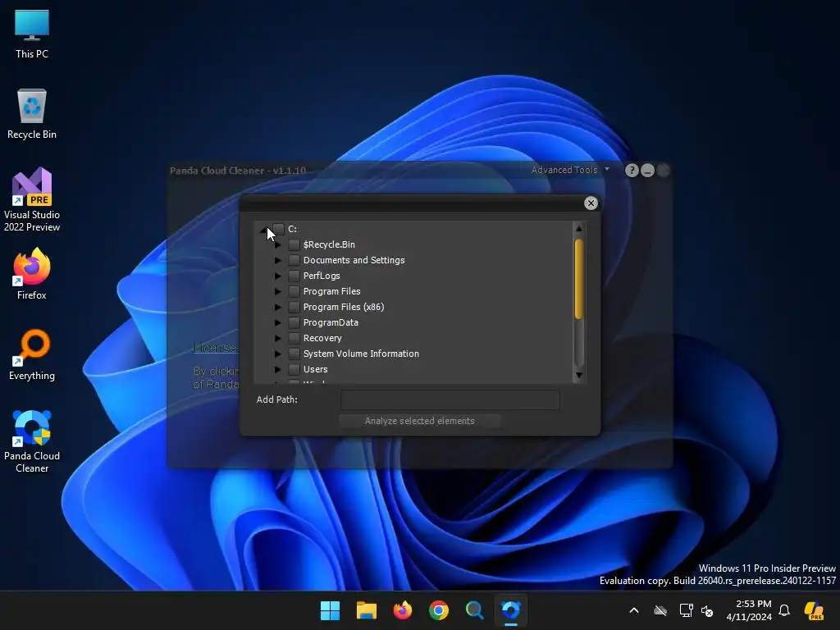Image resolution: width=840 pixels, height=630 pixels.
Task: Open the magnifier search app in taskbar
Action: [475, 610]
